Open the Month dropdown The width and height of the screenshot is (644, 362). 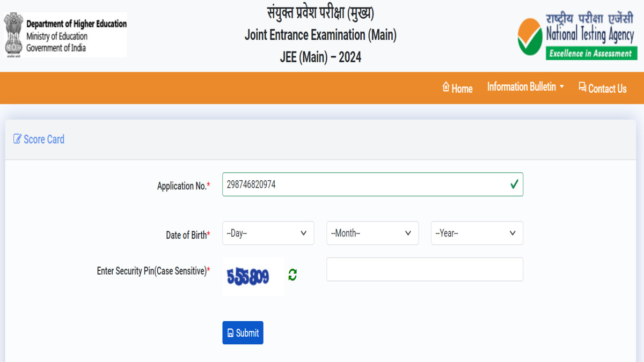click(x=372, y=233)
